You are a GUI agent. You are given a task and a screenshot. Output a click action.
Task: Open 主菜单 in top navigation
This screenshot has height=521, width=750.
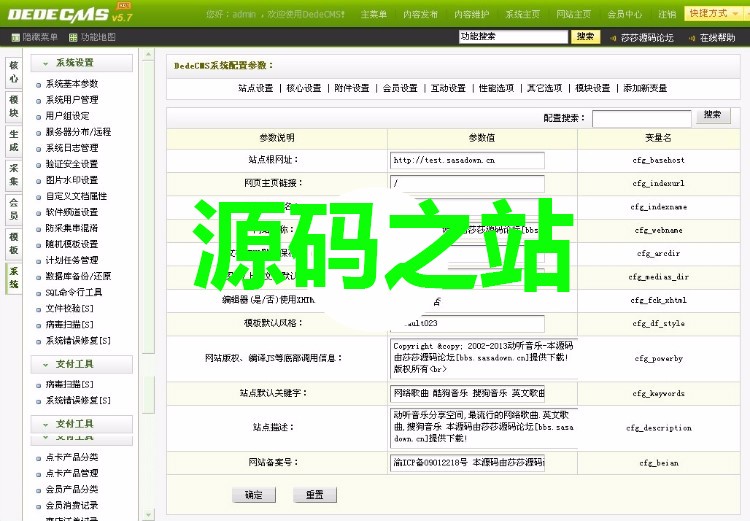click(x=374, y=14)
